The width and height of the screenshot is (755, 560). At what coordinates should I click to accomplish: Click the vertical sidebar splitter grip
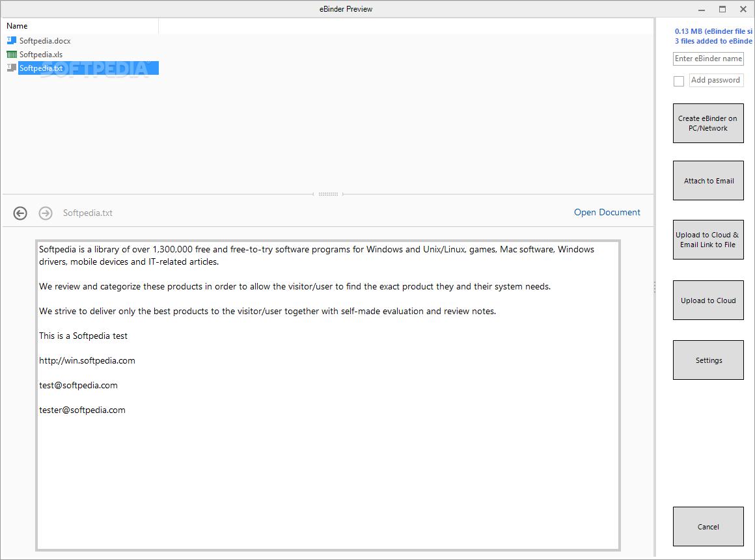tap(655, 287)
